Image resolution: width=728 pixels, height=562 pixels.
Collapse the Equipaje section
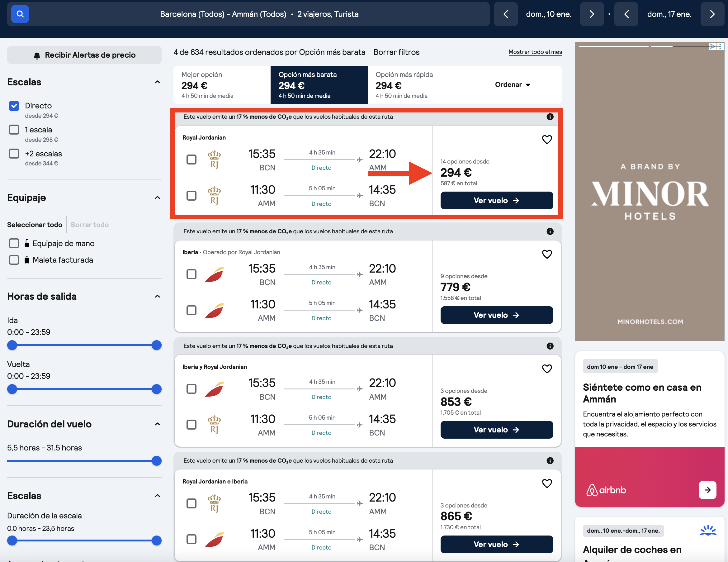point(158,198)
